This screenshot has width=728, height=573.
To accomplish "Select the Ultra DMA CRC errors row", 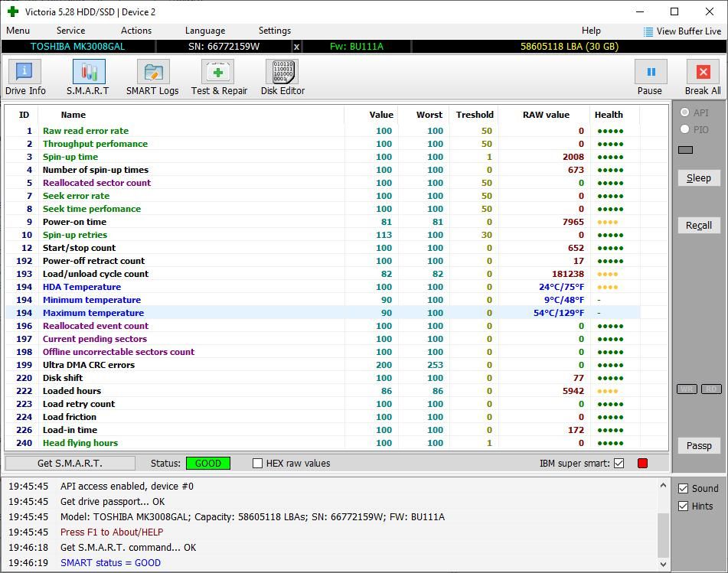I will [x=323, y=365].
